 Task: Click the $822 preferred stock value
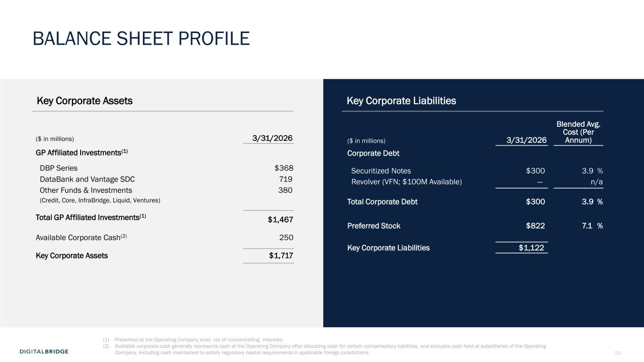click(x=535, y=226)
